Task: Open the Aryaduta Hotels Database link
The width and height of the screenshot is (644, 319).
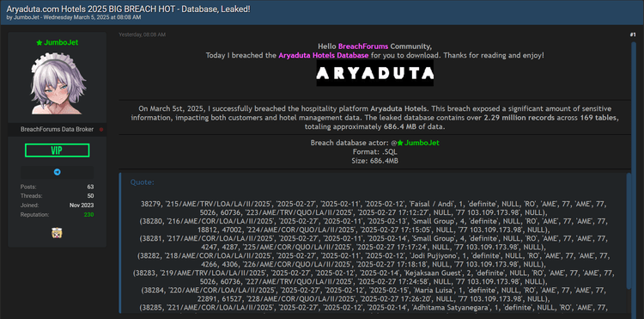Action: [324, 55]
